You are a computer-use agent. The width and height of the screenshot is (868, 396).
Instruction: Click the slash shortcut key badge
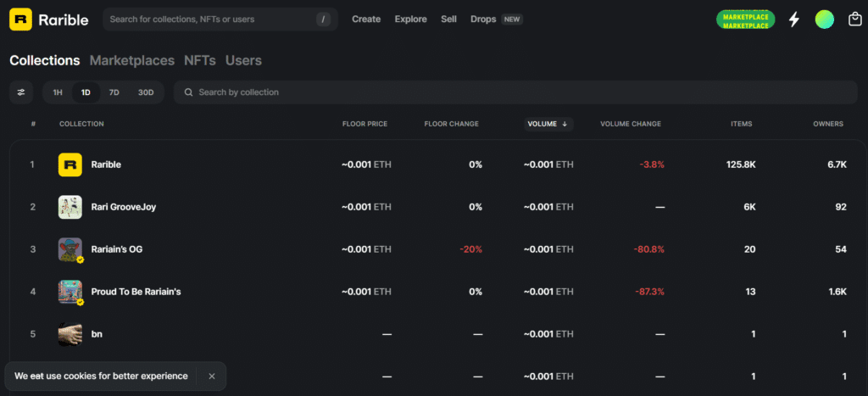[323, 20]
